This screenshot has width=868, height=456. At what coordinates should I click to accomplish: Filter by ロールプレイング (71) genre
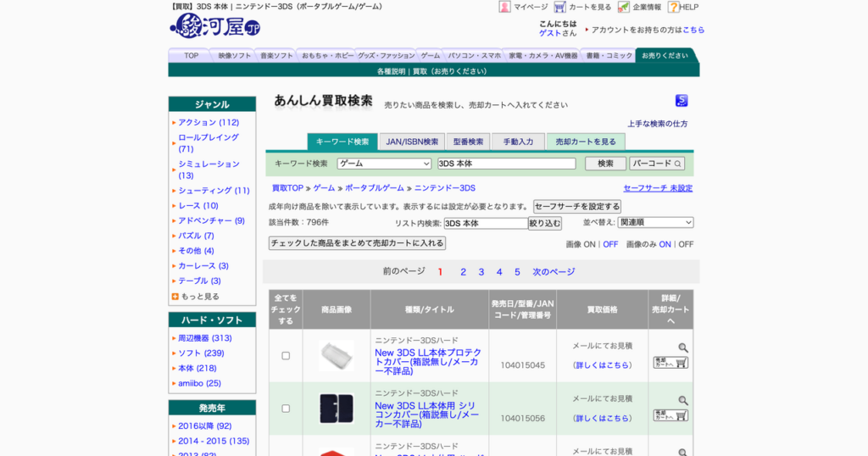(x=209, y=142)
